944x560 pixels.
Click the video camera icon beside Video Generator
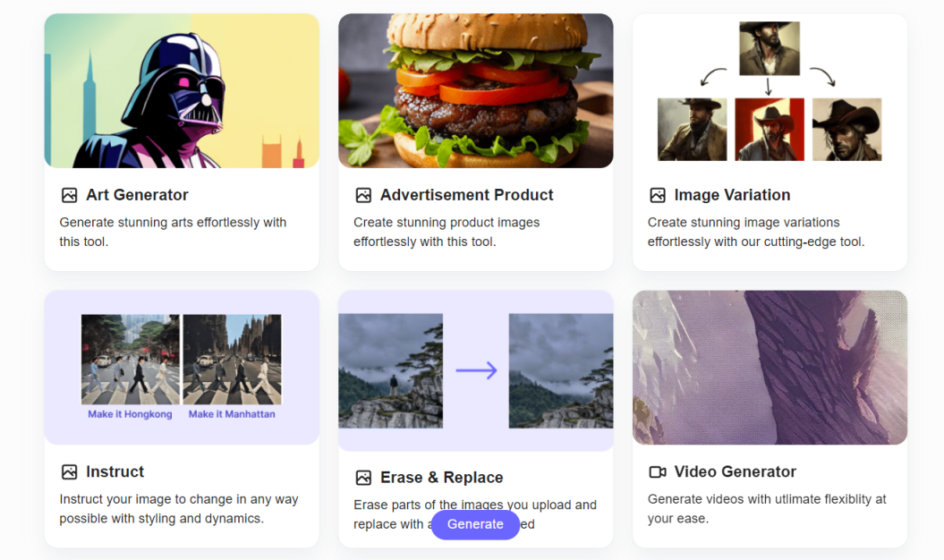click(658, 472)
